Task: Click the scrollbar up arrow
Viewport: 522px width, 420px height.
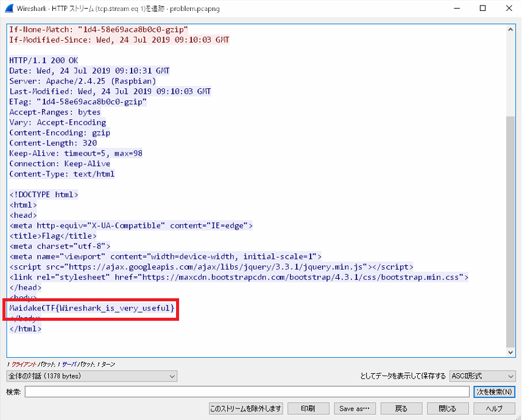Action: [510, 30]
